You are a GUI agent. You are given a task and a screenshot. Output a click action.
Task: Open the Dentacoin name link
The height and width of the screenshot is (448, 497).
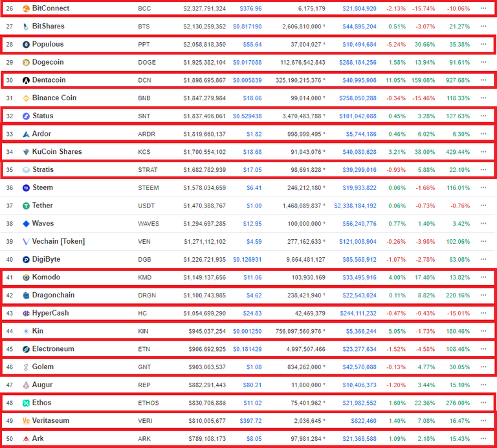tap(49, 80)
